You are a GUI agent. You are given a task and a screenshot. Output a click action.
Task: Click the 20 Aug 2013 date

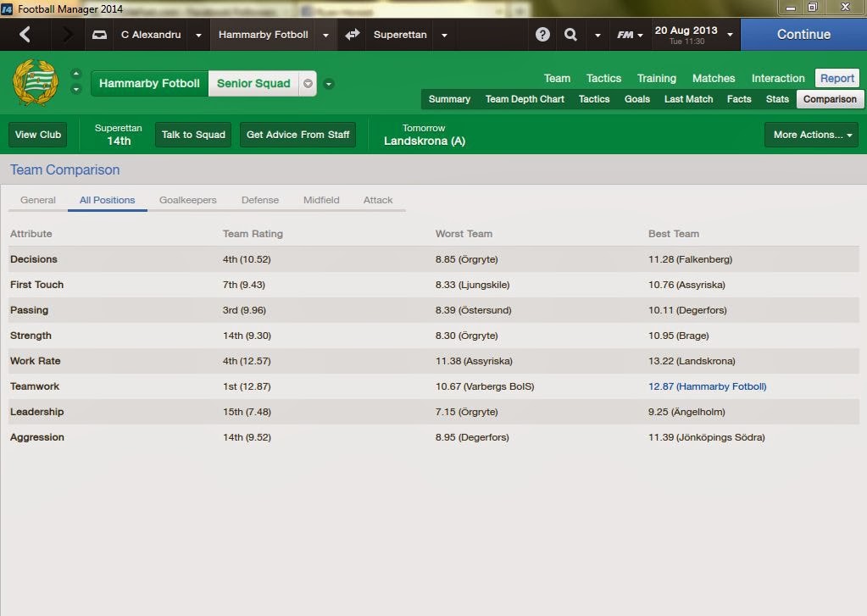(x=686, y=31)
